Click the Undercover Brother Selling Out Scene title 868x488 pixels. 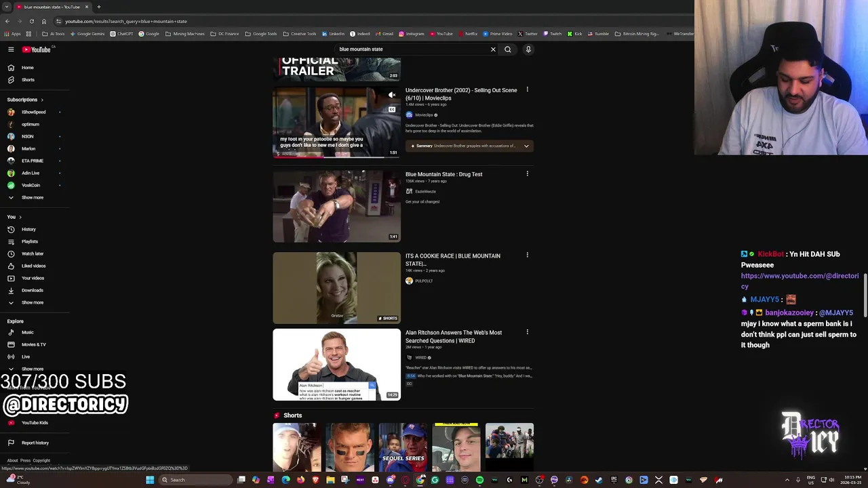[x=461, y=94]
